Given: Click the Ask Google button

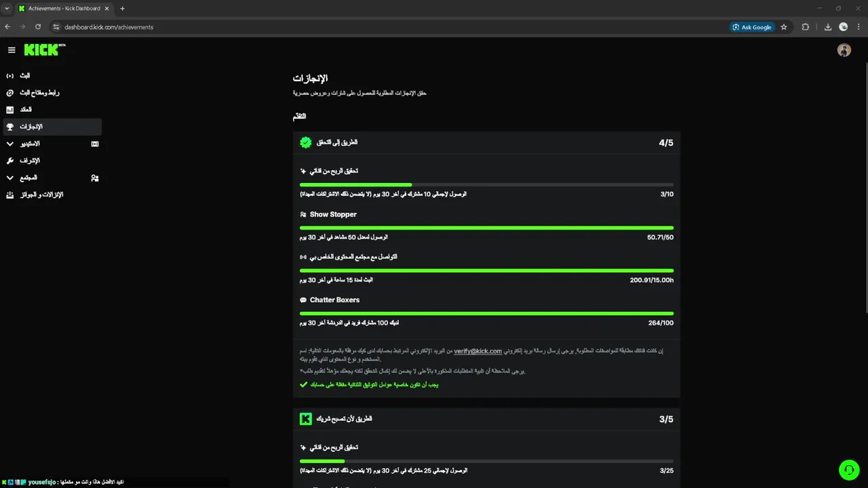Looking at the screenshot, I should 751,27.
